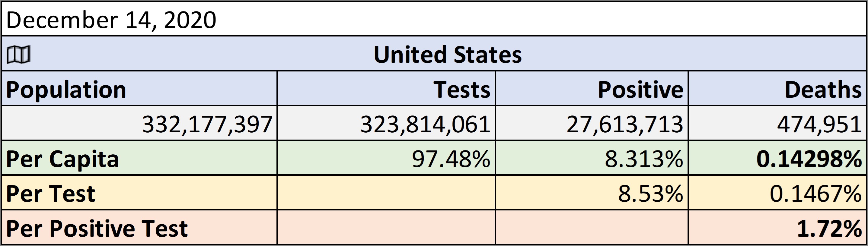Select the population value 332,177,397
868x246 pixels.
139,123
